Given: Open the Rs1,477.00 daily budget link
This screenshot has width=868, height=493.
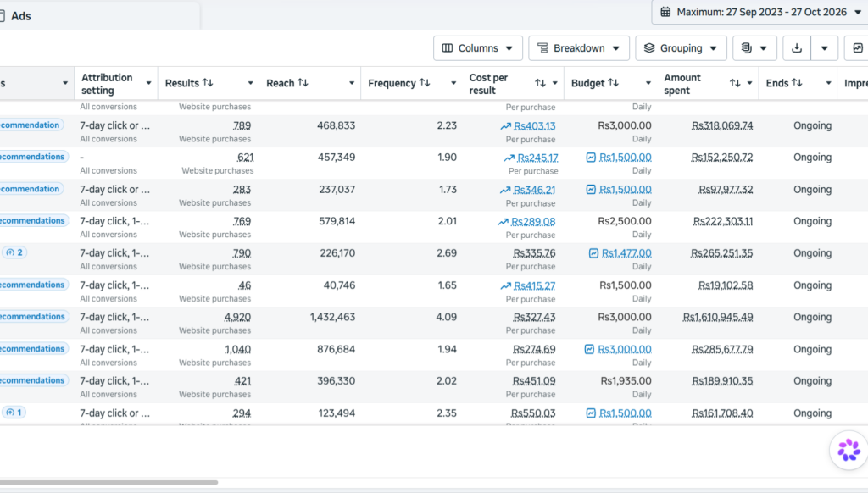Looking at the screenshot, I should [626, 253].
